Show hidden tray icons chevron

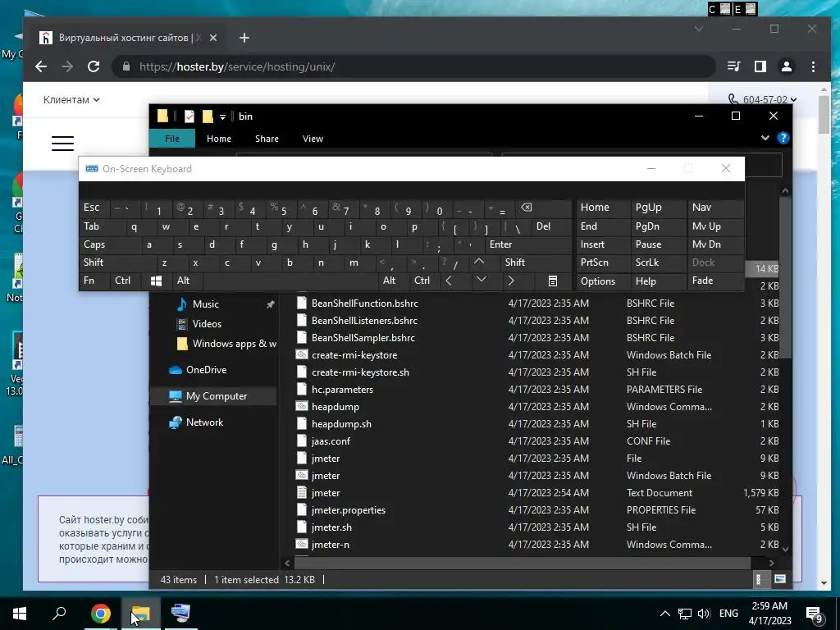[x=664, y=614]
